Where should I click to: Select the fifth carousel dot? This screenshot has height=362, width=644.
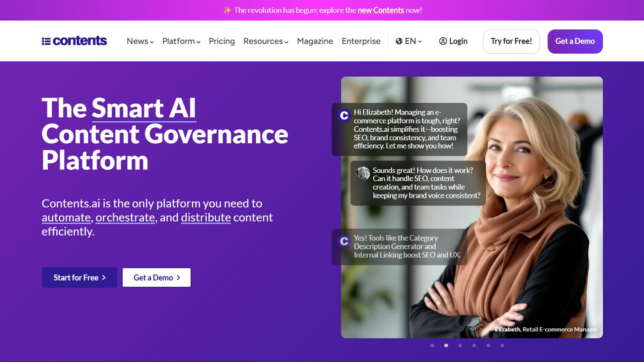[488, 345]
